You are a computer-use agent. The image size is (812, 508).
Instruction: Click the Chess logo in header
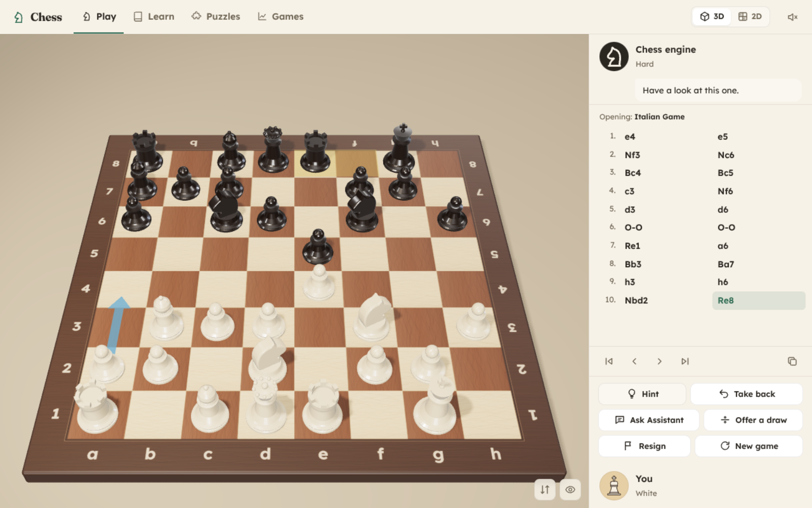[38, 17]
